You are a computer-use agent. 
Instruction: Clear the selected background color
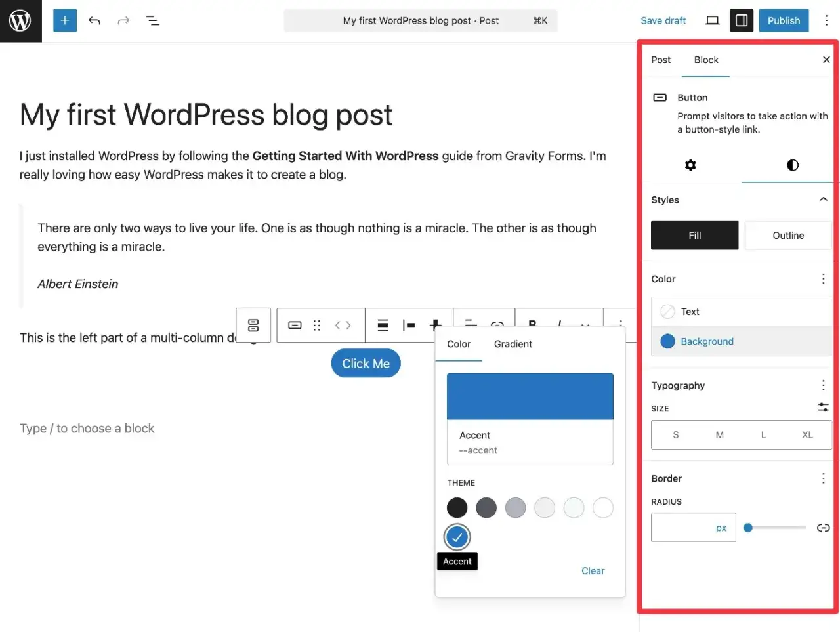[x=593, y=571]
